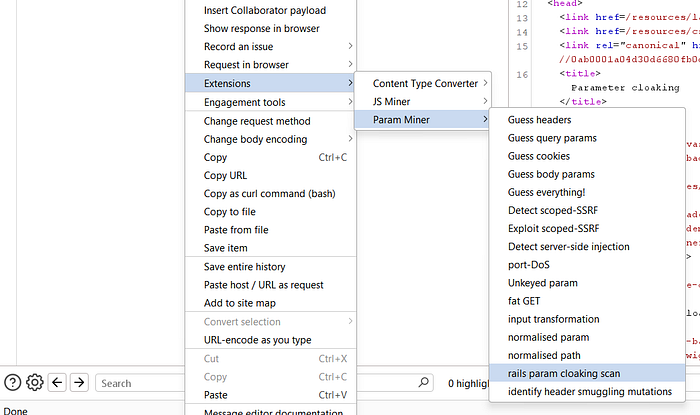
Task: Choose Guess query params
Action: point(587,138)
